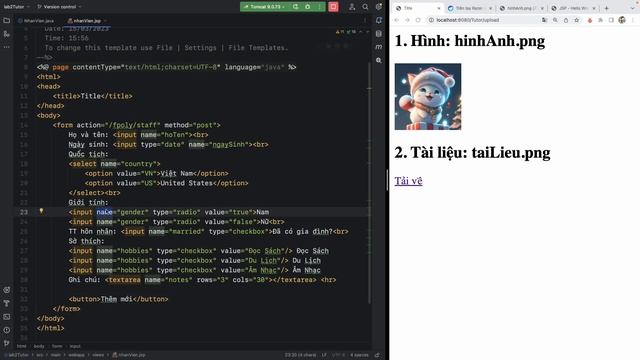Image resolution: width=640 pixels, height=360 pixels.
Task: Open the Git tool window icon
Action: pyautogui.click(x=7, y=343)
